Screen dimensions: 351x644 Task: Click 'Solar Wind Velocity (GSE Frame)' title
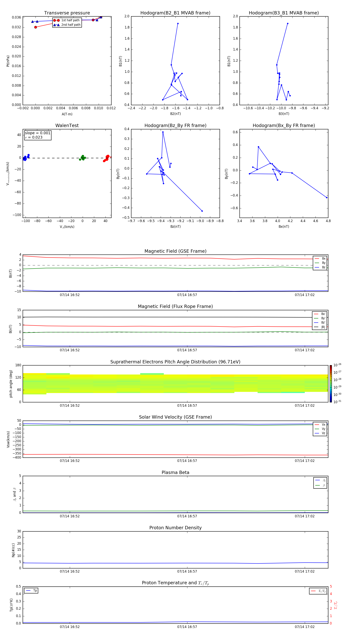coord(175,417)
